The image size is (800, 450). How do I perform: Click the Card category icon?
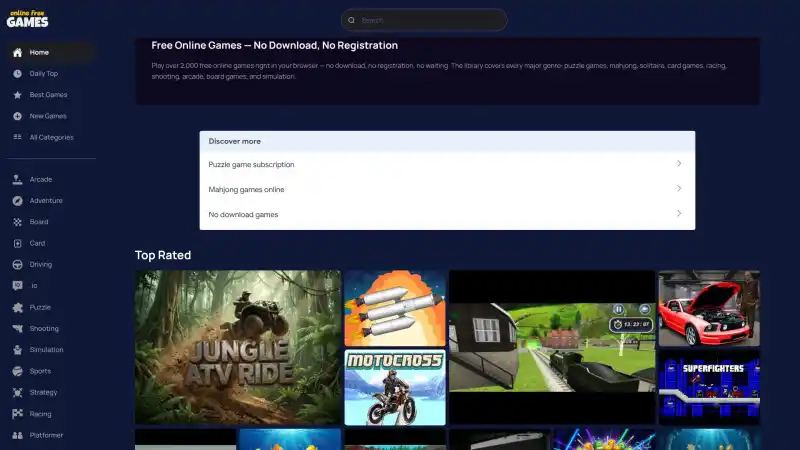click(x=17, y=243)
